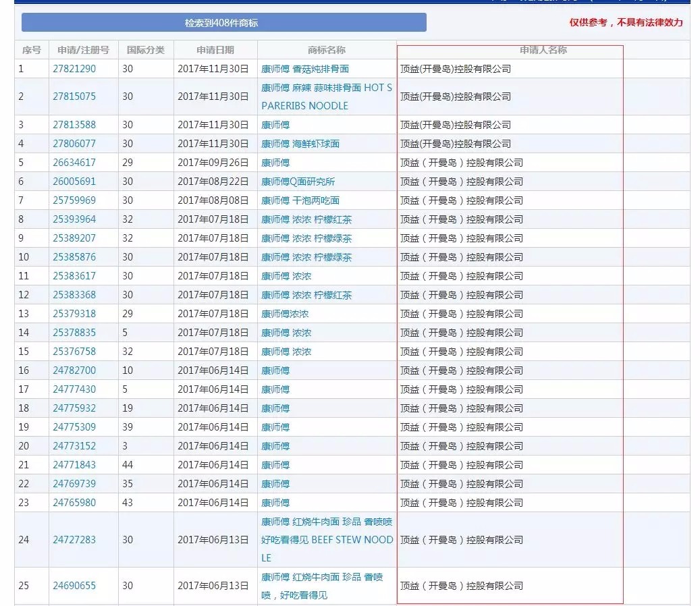700x606 pixels.
Task: Open registration number 24690655 link
Action: click(74, 586)
